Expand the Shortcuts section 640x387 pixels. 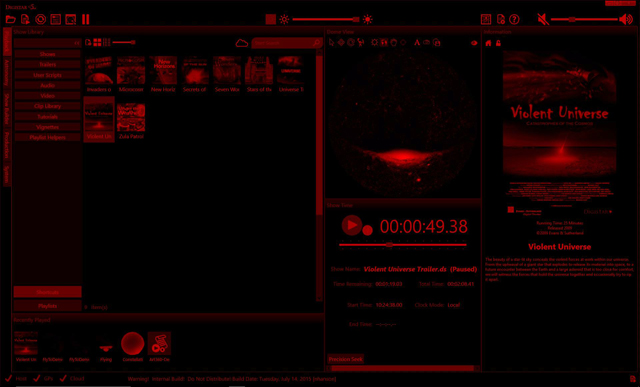pyautogui.click(x=47, y=292)
